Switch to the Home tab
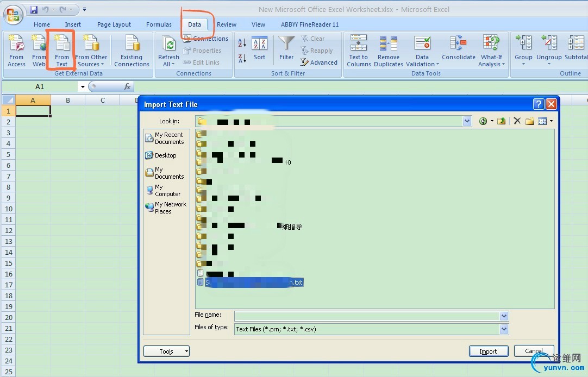The width and height of the screenshot is (588, 377). tap(42, 24)
